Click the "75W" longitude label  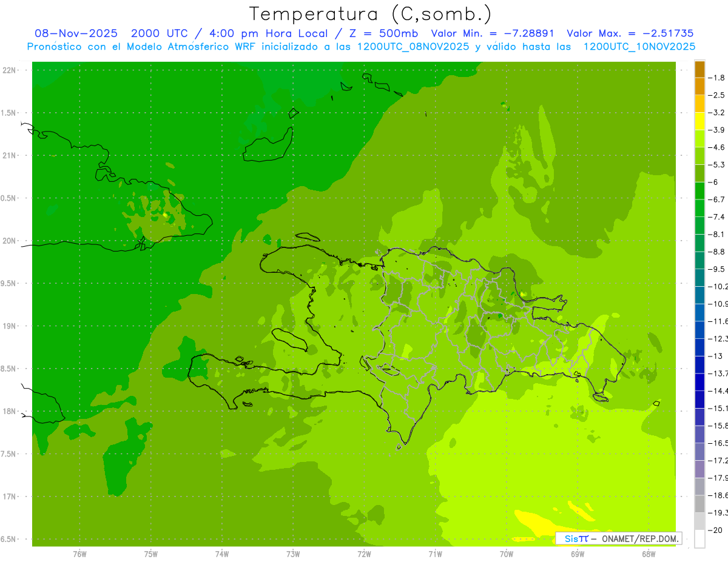coord(150,554)
